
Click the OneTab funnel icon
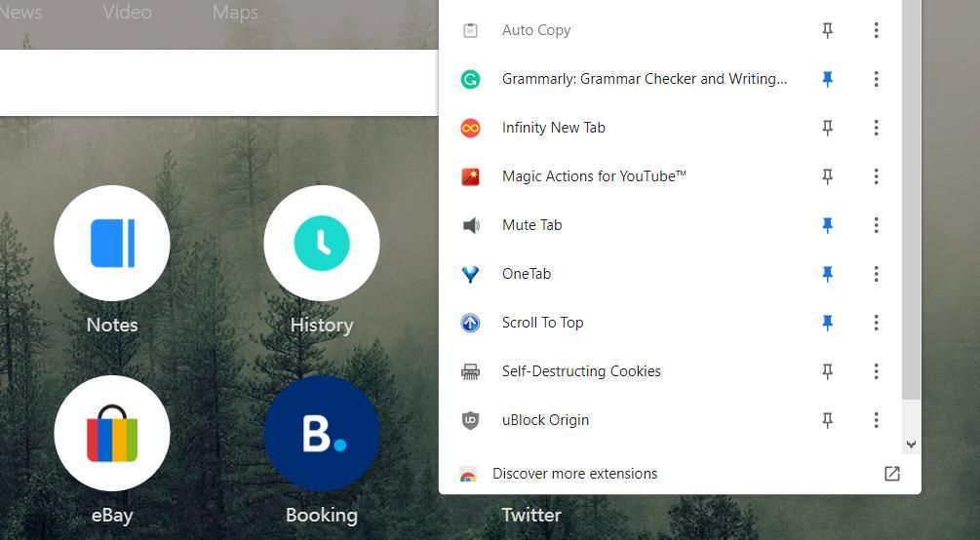(470, 274)
